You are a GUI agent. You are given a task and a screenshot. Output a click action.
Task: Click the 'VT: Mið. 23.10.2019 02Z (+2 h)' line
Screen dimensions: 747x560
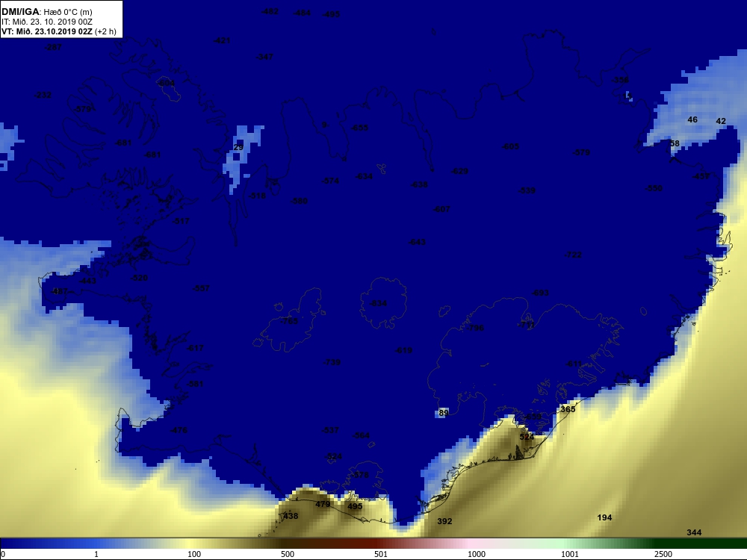coord(58,31)
